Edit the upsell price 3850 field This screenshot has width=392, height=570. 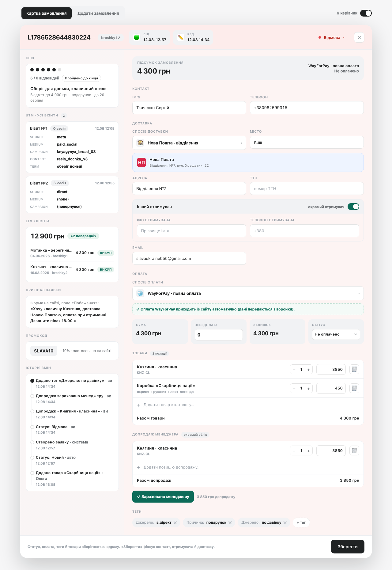pyautogui.click(x=331, y=451)
